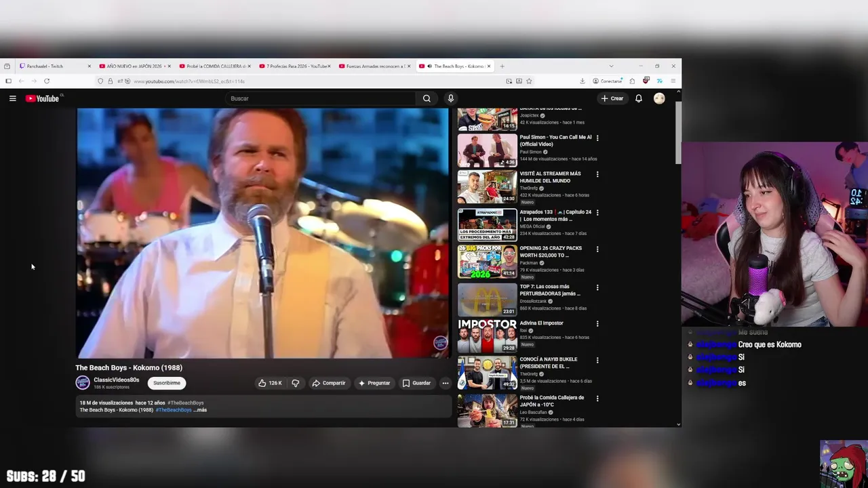Viewport: 868px width, 488px height.
Task: Click the title VISITÉ AL STREAMER MÁS HUMILDE
Action: pos(550,177)
